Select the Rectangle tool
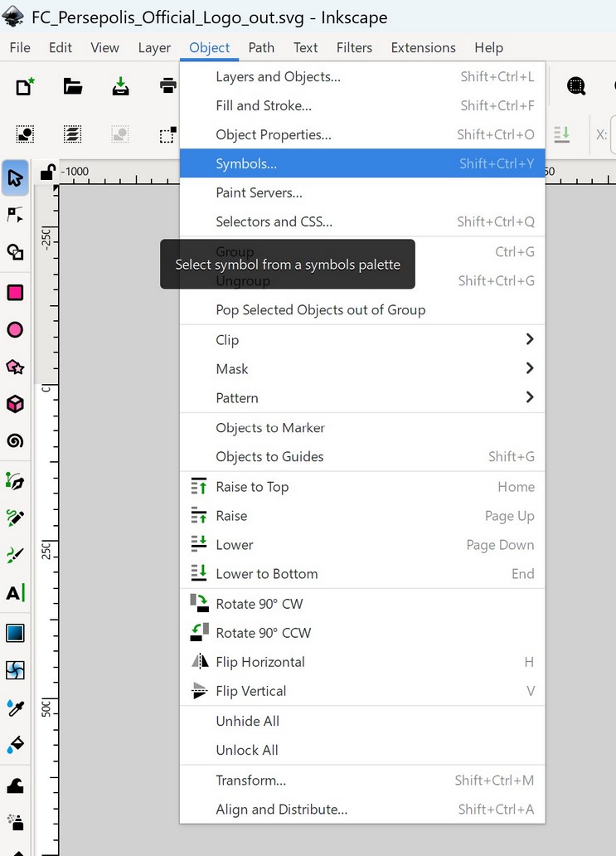The width and height of the screenshot is (616, 856). click(x=15, y=293)
